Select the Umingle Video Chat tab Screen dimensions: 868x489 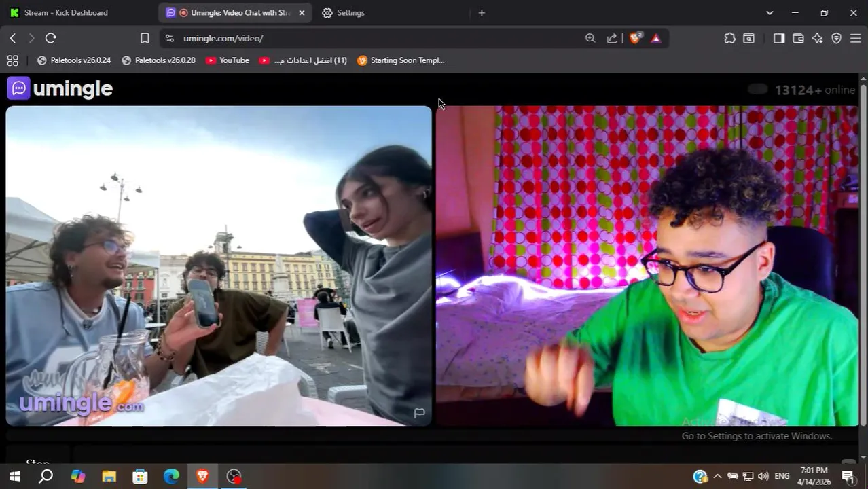[234, 13]
